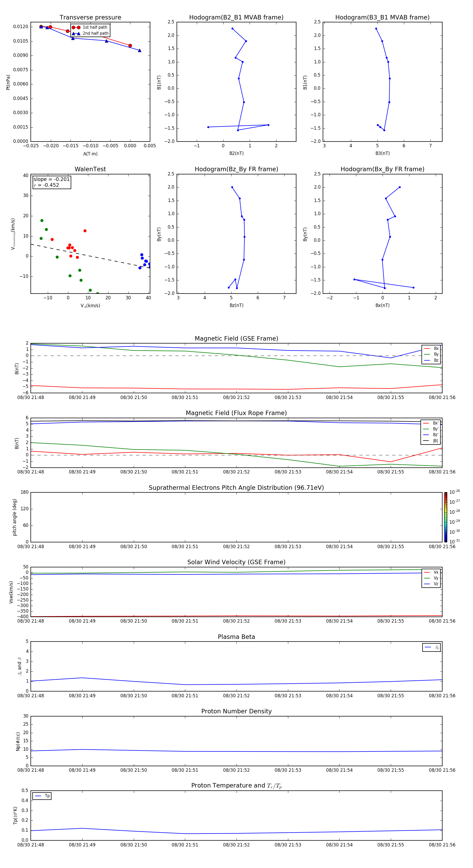Screen dimensions: 473x868
Task: Click the βp legend in Plasma Beta plot
Action: (x=431, y=647)
